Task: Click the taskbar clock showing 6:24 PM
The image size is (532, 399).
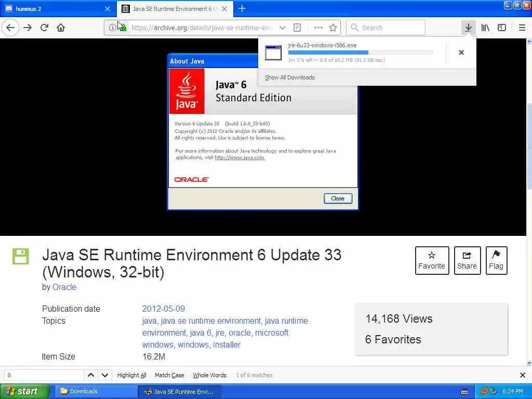Action: pyautogui.click(x=513, y=392)
